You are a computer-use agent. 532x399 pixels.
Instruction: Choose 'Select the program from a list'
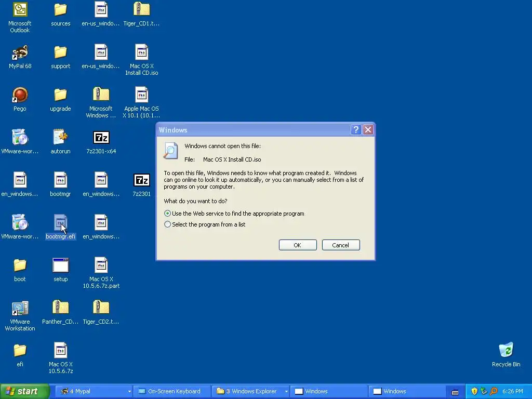(x=167, y=224)
